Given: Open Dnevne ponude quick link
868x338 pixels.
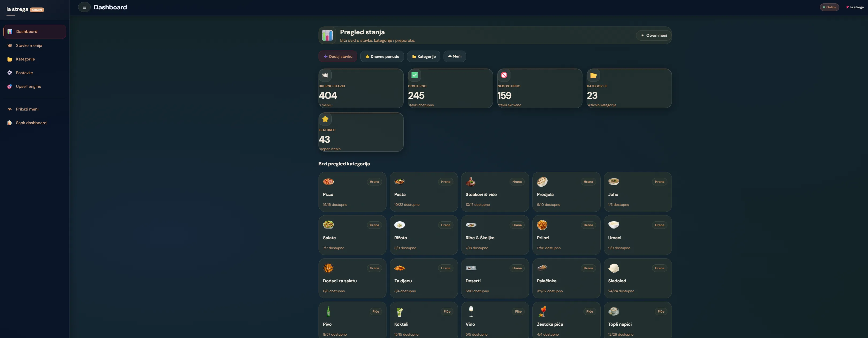Looking at the screenshot, I should (x=382, y=57).
